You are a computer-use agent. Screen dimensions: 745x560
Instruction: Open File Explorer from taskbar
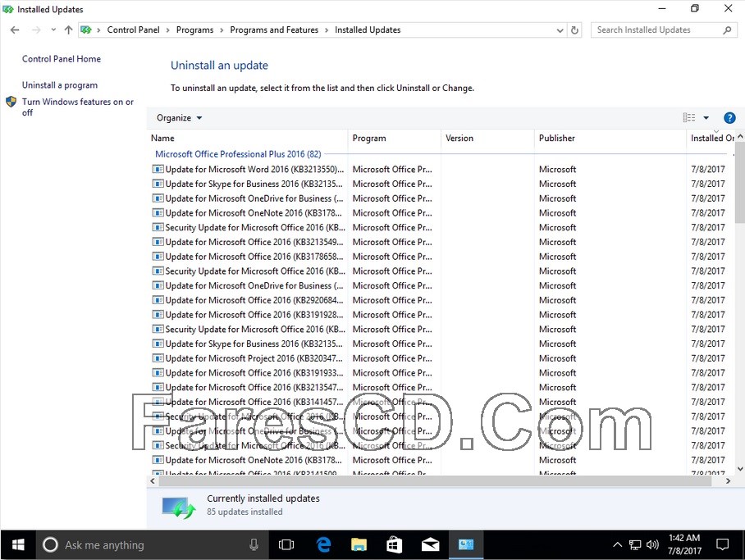(x=359, y=544)
